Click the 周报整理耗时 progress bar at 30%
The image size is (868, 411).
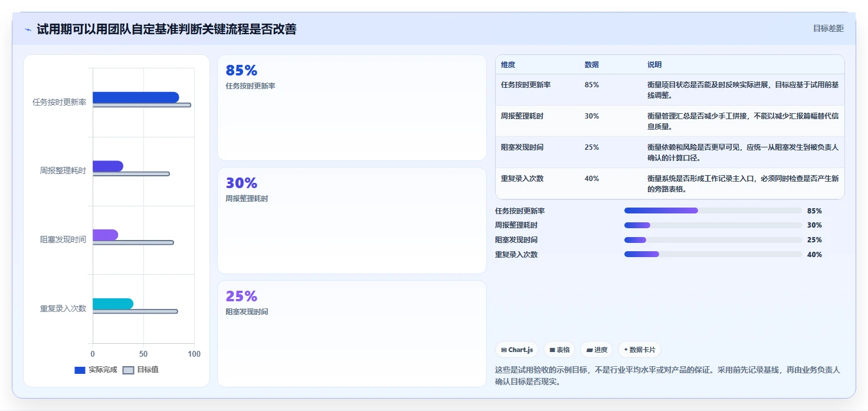(713, 225)
